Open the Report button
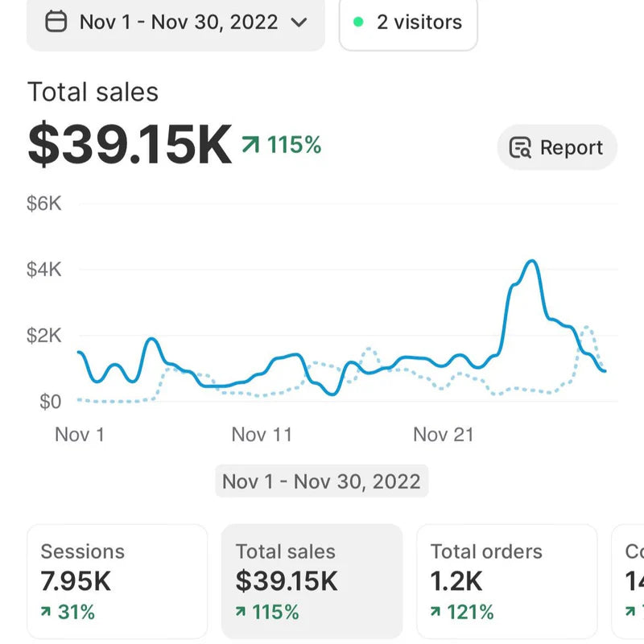 tap(557, 147)
